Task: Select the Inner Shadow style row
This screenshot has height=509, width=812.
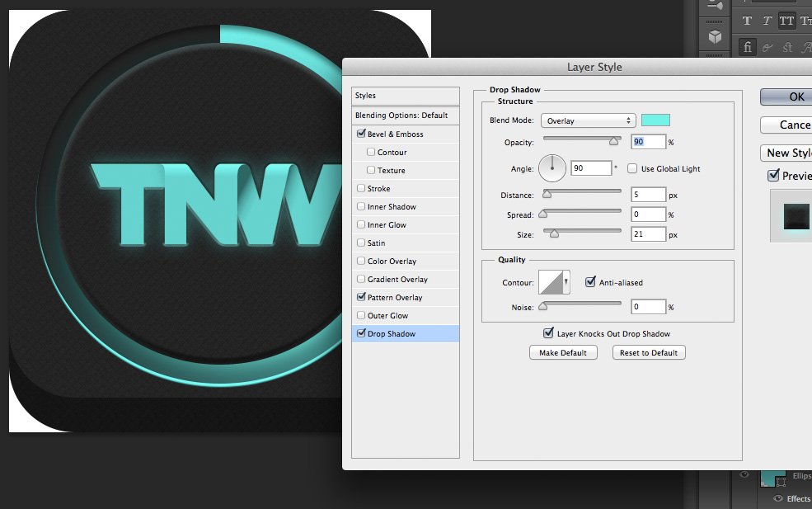Action: tap(406, 206)
